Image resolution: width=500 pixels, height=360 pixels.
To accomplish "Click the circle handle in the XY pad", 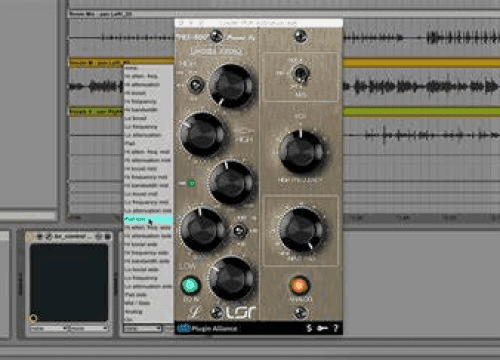I will [33, 318].
